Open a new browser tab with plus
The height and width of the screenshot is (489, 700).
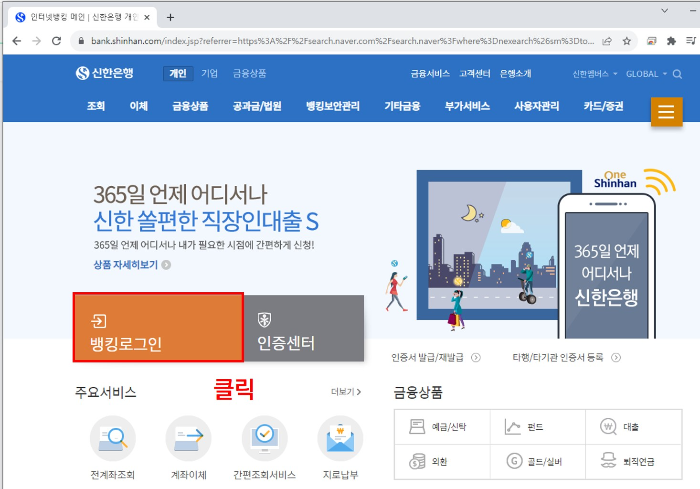point(170,17)
